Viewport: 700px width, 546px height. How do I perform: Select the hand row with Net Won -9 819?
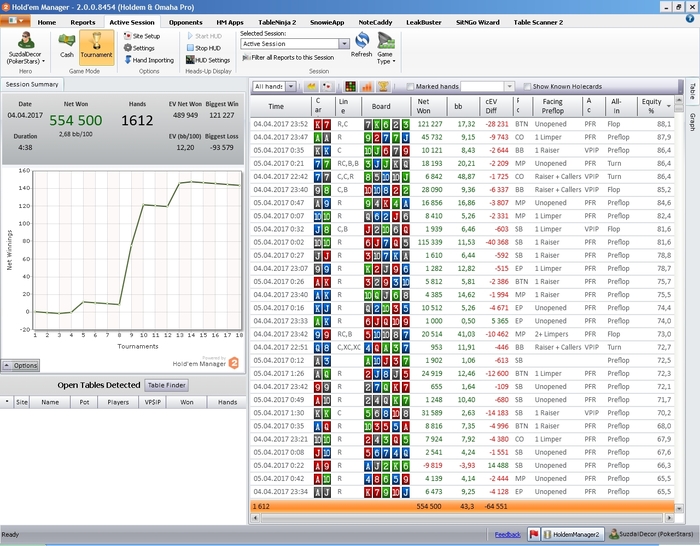pyautogui.click(x=462, y=465)
